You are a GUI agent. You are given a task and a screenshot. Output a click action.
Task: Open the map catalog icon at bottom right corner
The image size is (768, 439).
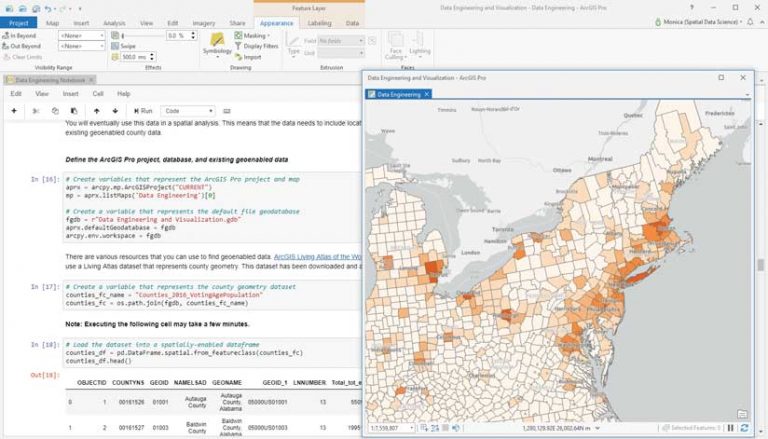point(742,414)
